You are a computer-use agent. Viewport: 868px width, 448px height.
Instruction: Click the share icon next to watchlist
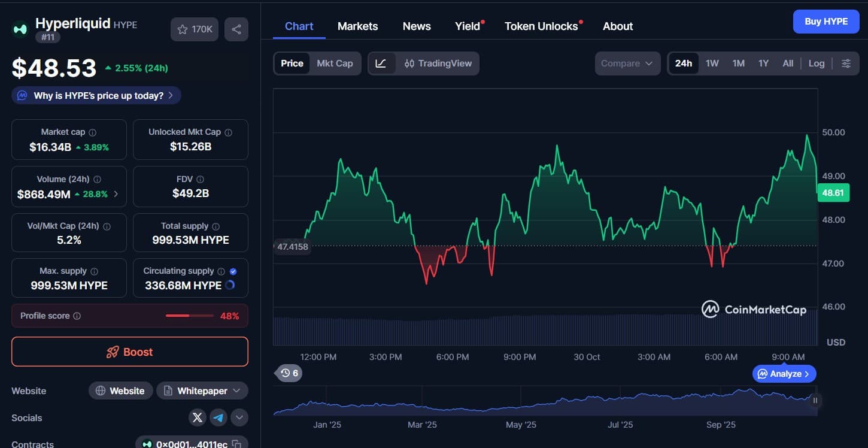pyautogui.click(x=236, y=29)
